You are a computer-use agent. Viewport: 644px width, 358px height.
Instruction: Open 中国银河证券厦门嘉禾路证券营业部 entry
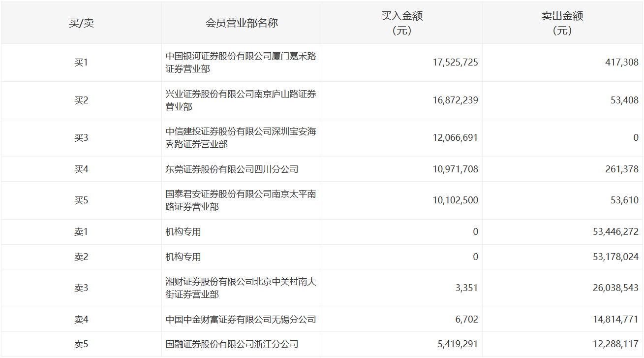coord(241,63)
